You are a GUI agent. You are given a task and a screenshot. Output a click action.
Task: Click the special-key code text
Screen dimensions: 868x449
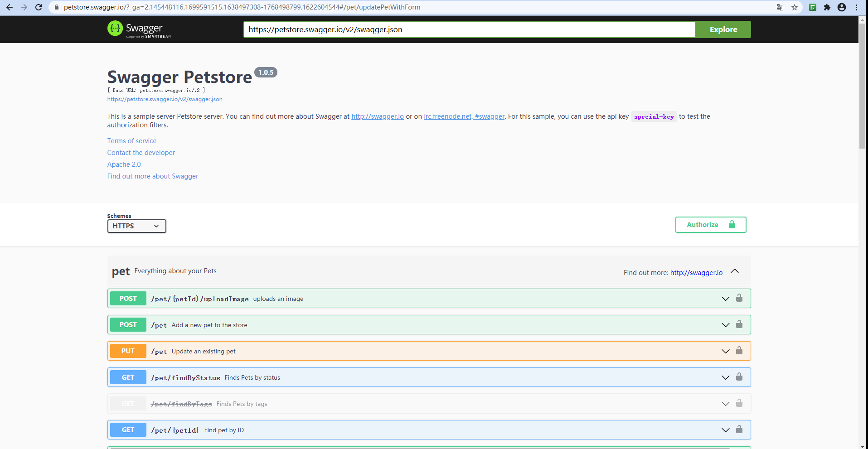coord(654,117)
